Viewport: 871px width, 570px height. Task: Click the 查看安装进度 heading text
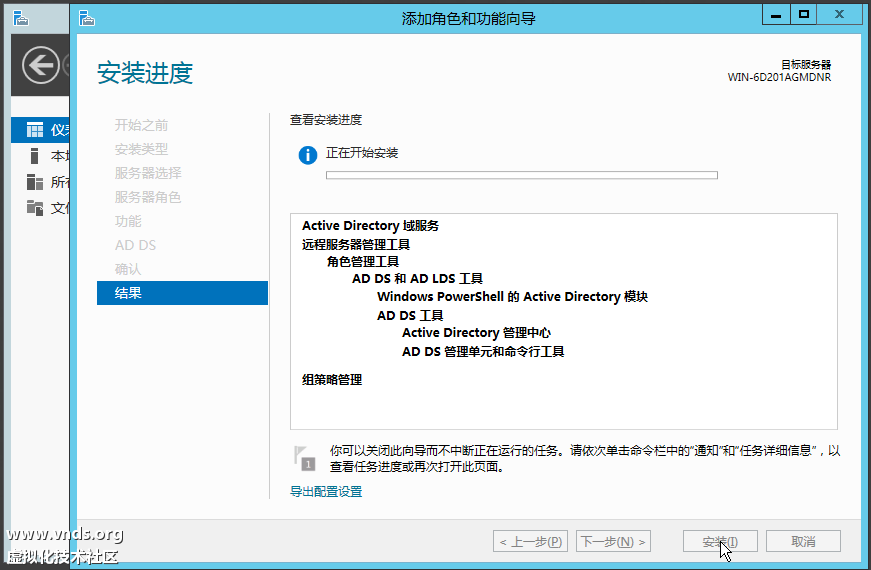pyautogui.click(x=326, y=119)
